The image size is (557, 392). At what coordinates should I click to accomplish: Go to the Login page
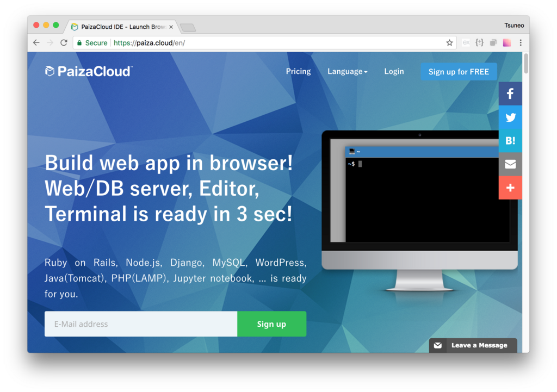coord(394,71)
